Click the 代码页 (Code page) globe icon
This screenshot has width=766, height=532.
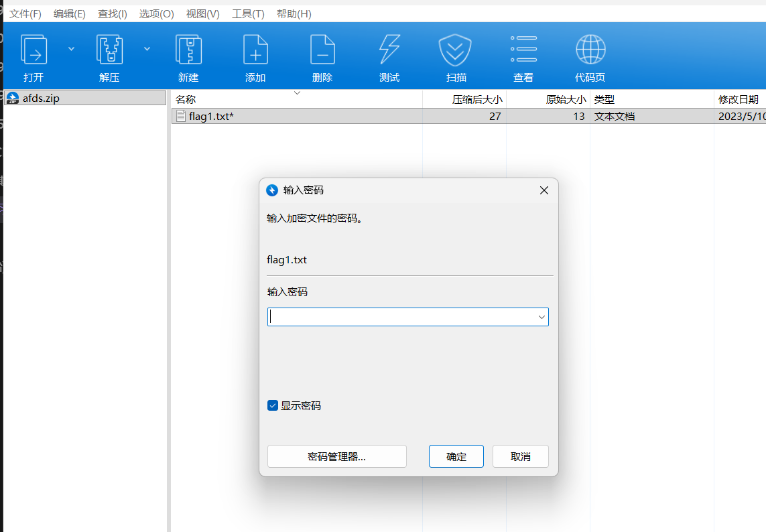pyautogui.click(x=590, y=50)
